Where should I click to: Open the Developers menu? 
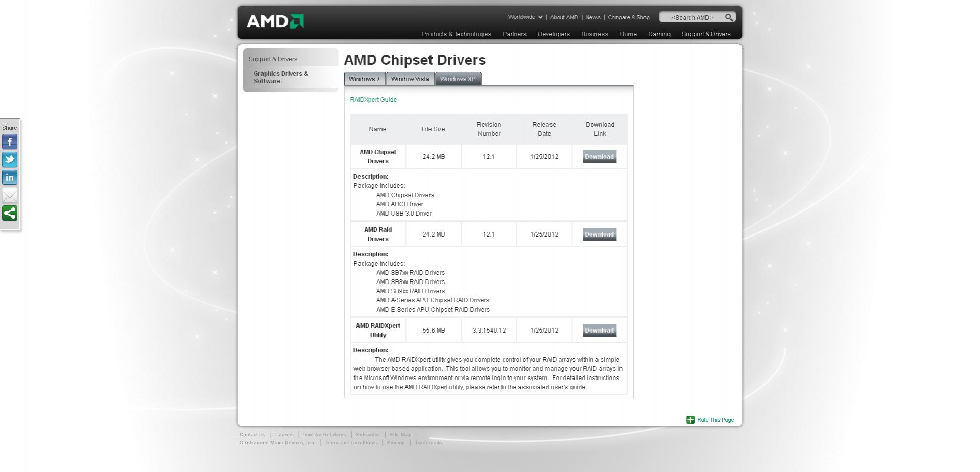[554, 34]
